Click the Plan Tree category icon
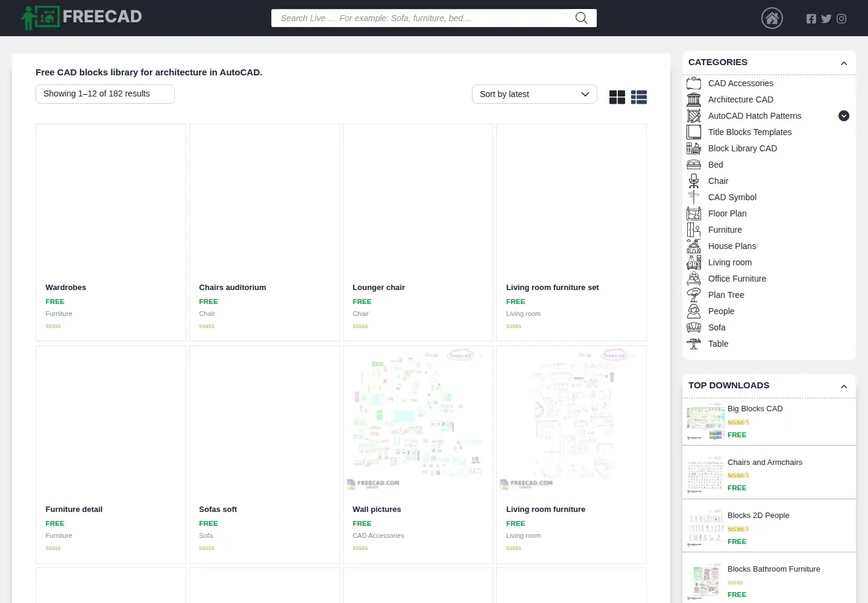 694,295
